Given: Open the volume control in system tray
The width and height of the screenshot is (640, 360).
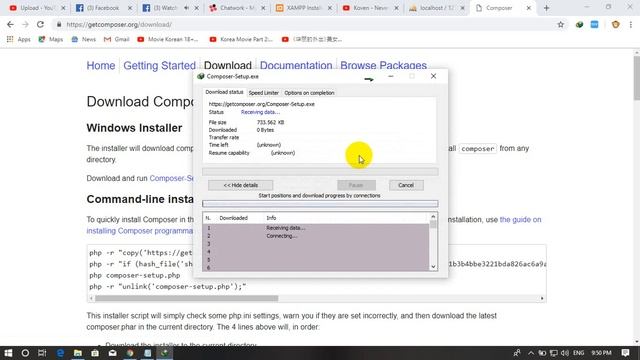Looking at the screenshot, I should coord(565,353).
